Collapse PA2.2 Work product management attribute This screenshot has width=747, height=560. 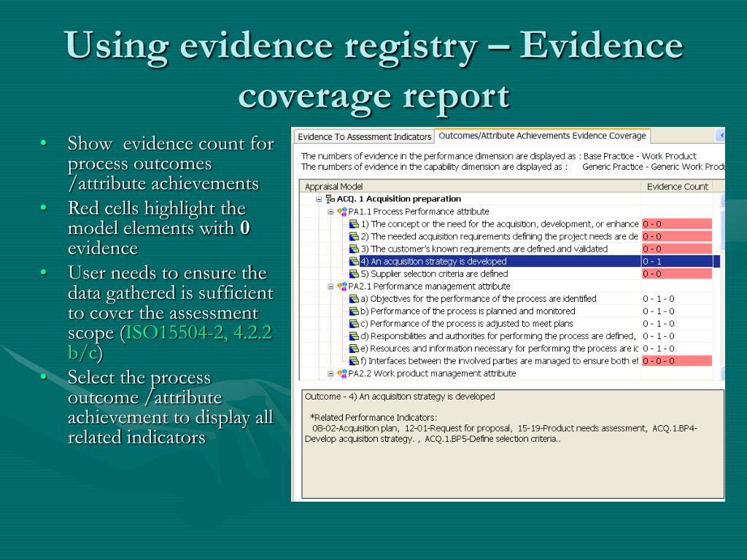(330, 374)
